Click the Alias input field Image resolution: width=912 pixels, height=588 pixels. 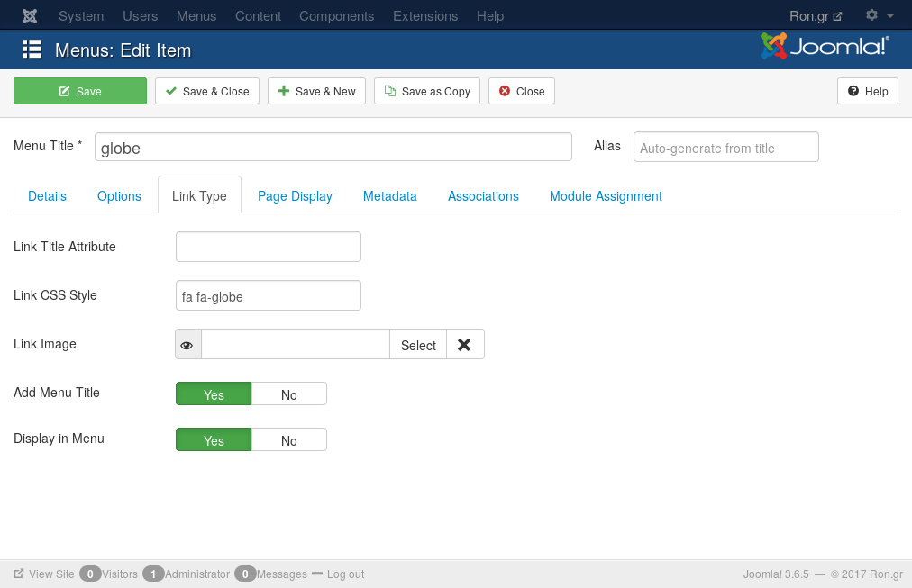(x=725, y=147)
